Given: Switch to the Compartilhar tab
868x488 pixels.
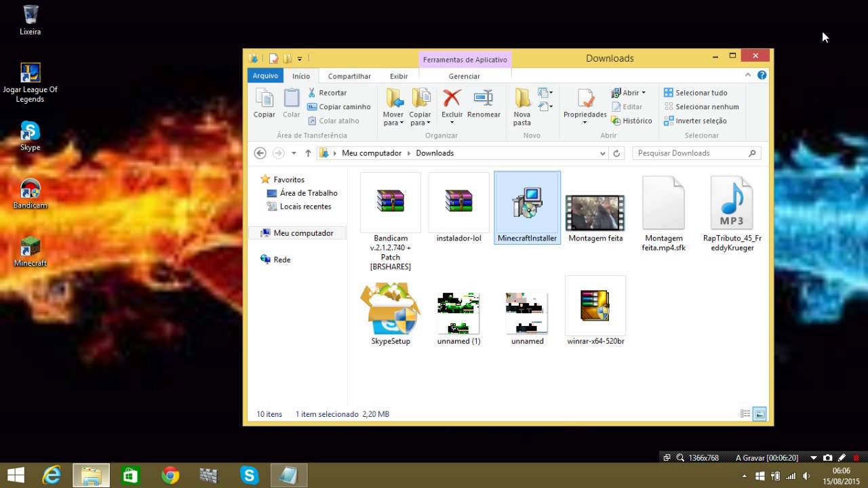Looking at the screenshot, I should tap(349, 76).
